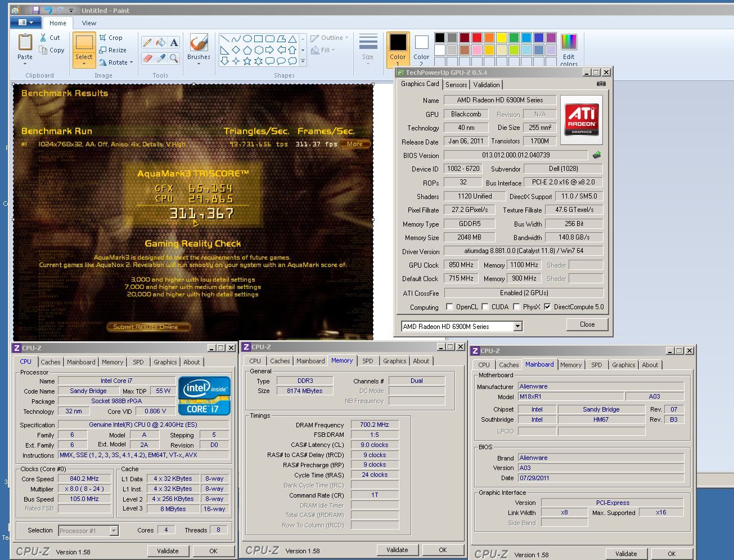Image resolution: width=734 pixels, height=560 pixels.
Task: Pick the Five-point star shape
Action: coord(247,61)
